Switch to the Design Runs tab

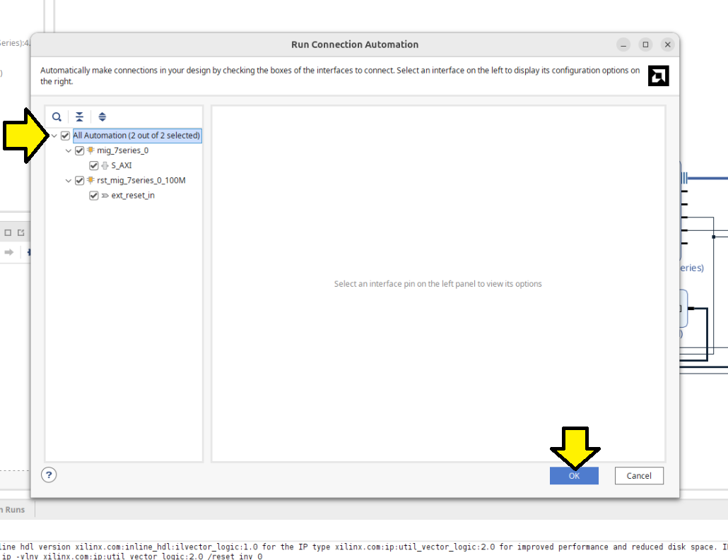click(16, 509)
